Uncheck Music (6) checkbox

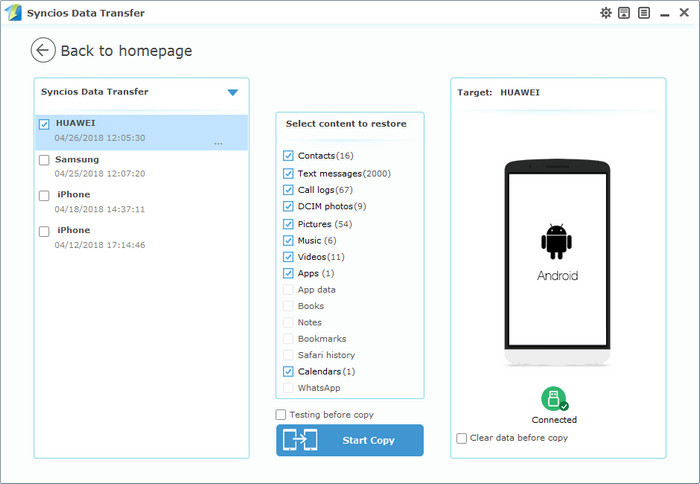coord(288,240)
